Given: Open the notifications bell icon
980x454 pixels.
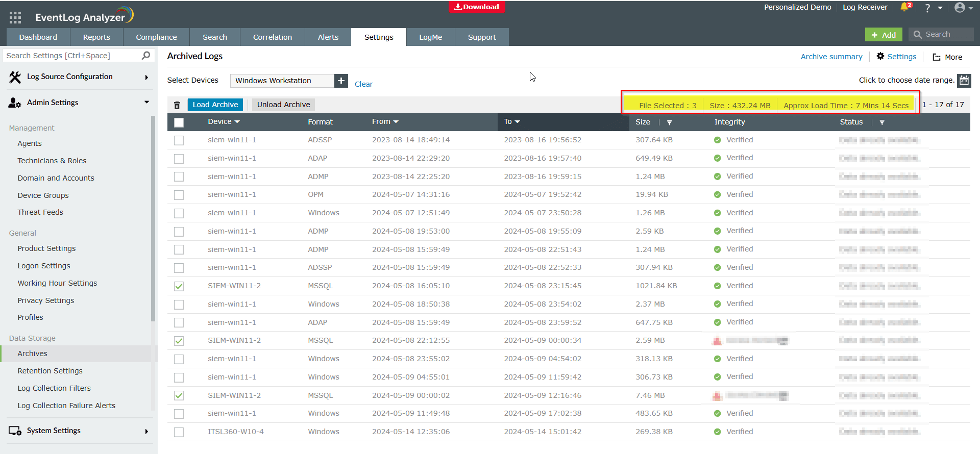Looking at the screenshot, I should 904,7.
